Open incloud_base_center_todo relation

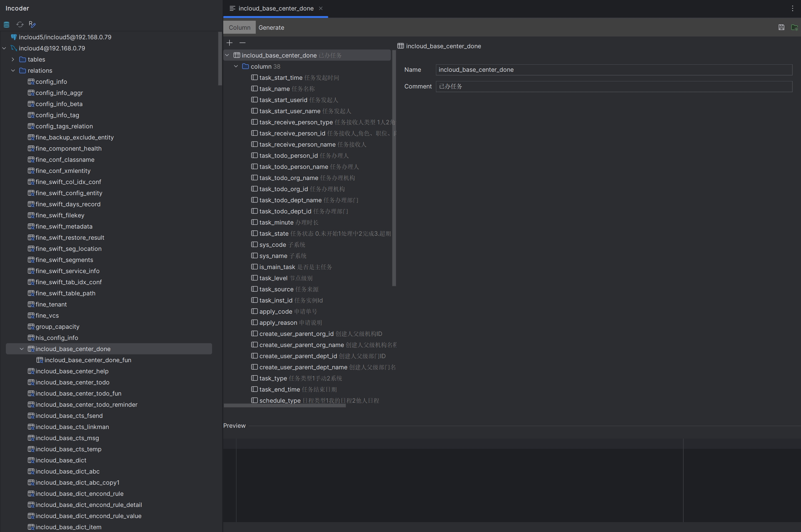(72, 382)
